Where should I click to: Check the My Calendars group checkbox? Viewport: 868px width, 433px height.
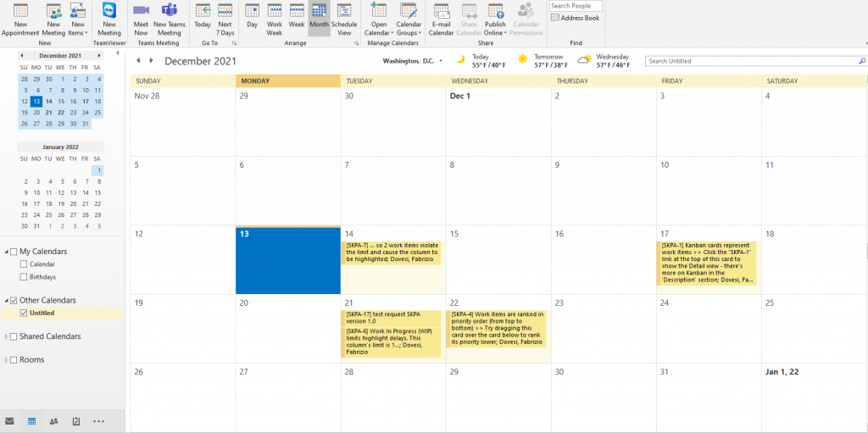pos(14,252)
